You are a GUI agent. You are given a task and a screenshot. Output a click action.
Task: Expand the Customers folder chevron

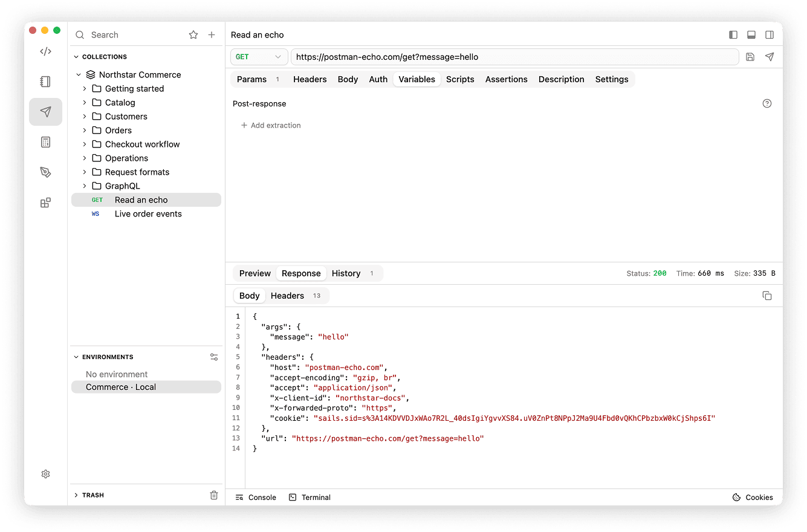point(85,117)
